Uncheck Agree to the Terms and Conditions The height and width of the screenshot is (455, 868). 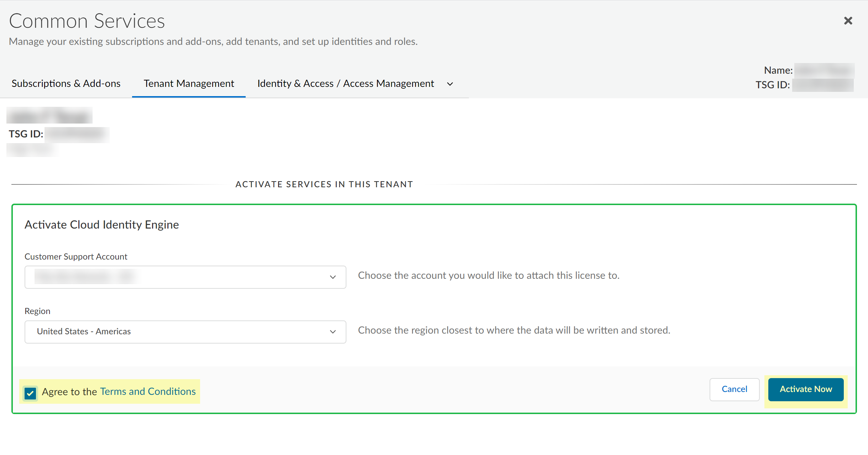pos(30,393)
